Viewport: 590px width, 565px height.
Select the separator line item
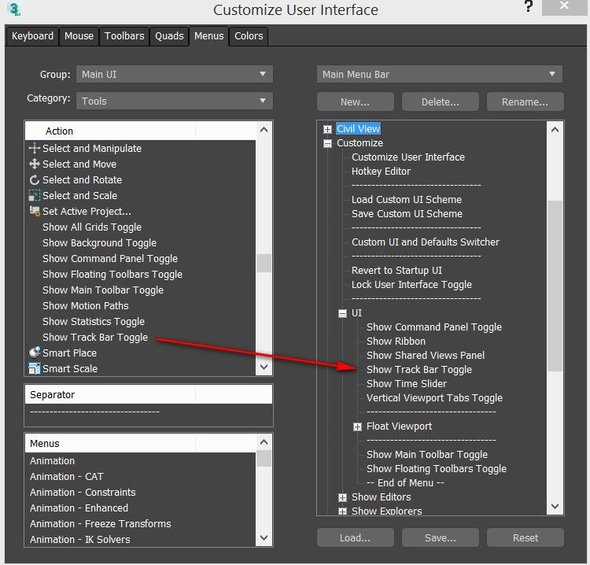pos(95,412)
